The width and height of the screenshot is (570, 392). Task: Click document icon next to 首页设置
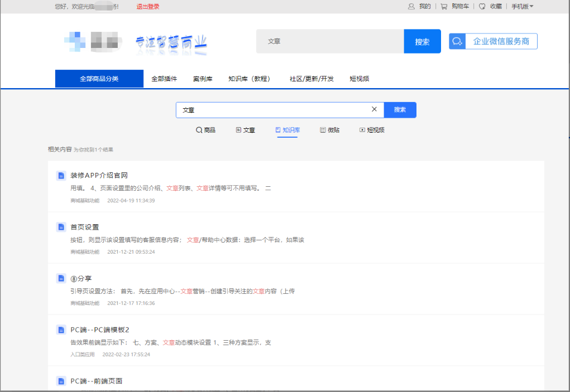coord(61,227)
